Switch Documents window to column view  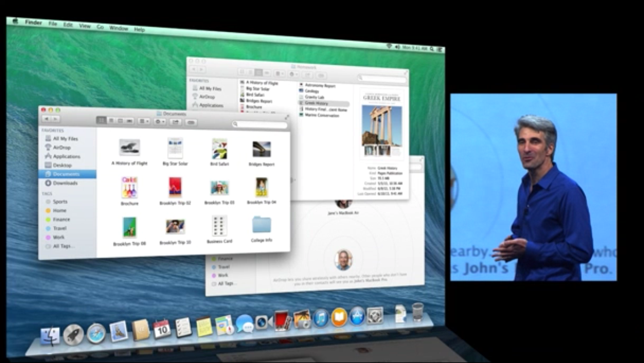coord(120,121)
